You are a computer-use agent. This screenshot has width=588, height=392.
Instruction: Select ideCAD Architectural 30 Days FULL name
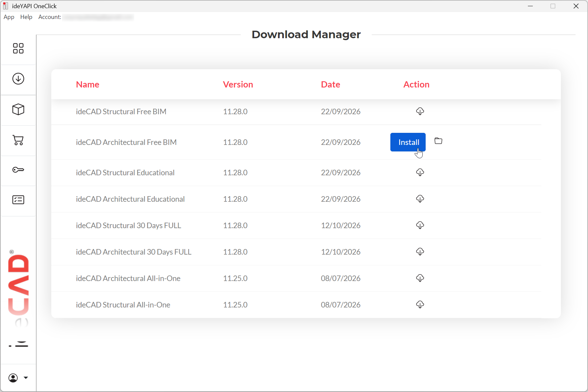pos(134,252)
